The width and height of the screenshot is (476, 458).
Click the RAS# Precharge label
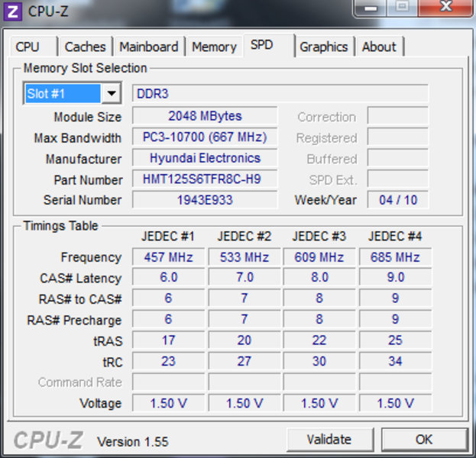[x=74, y=321]
